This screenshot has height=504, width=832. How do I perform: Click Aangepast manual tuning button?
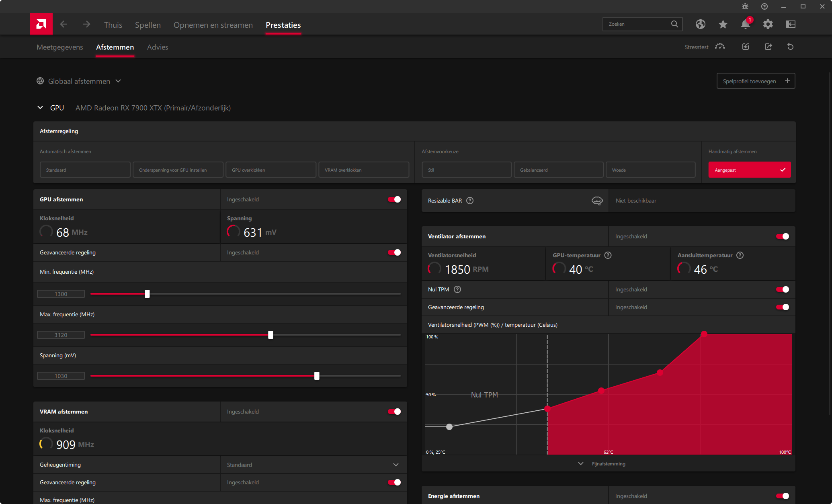point(750,170)
